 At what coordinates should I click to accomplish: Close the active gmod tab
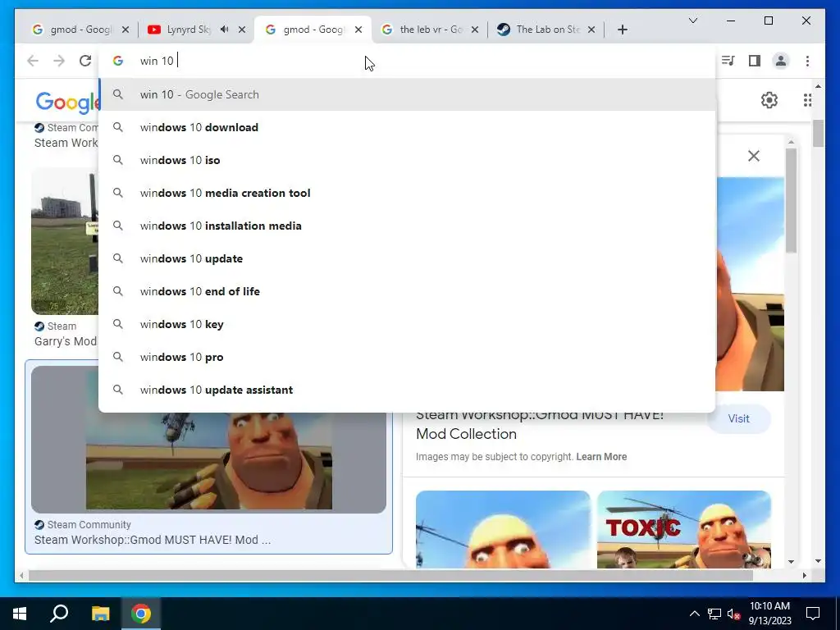coord(358,30)
